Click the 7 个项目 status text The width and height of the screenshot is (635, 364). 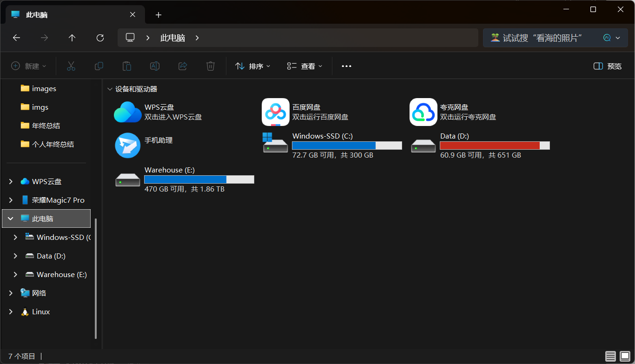22,357
